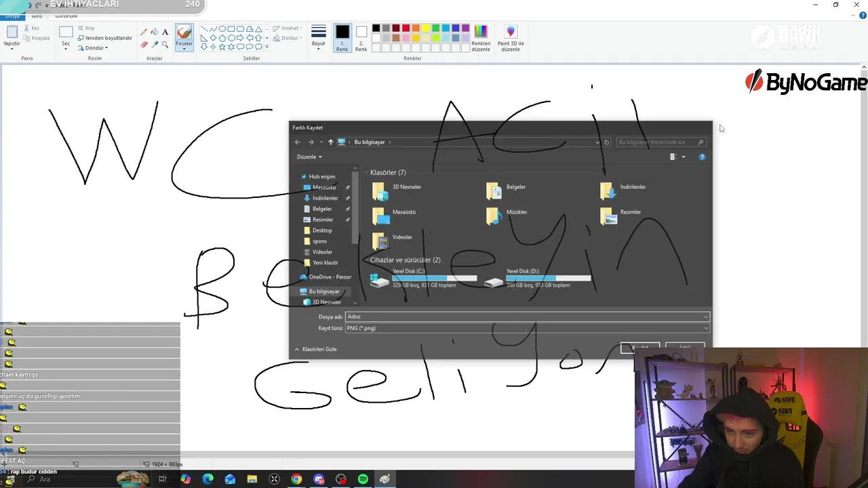Screen dimensions: 868x488
Task: Open the Dosya menu tab
Action: 12,16
